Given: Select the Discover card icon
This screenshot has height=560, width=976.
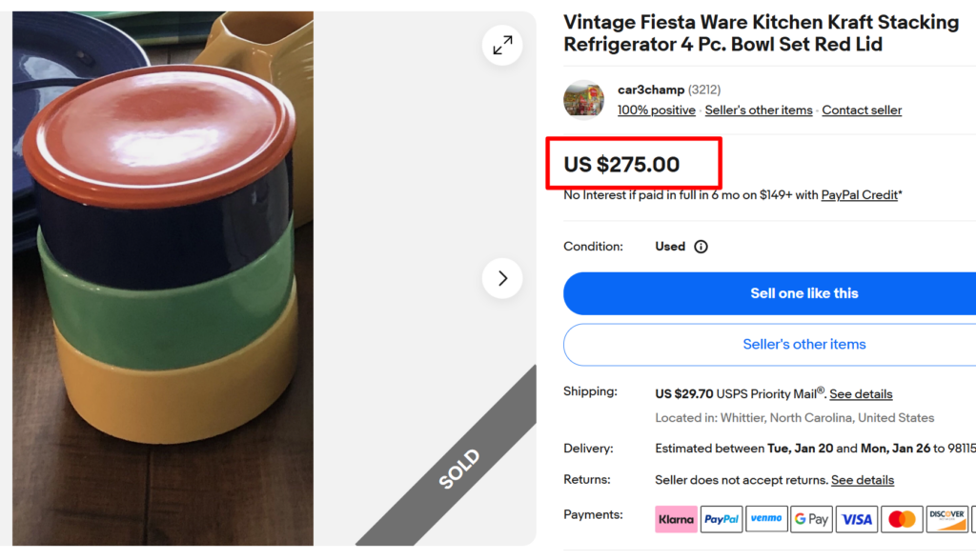Looking at the screenshot, I should [x=946, y=518].
